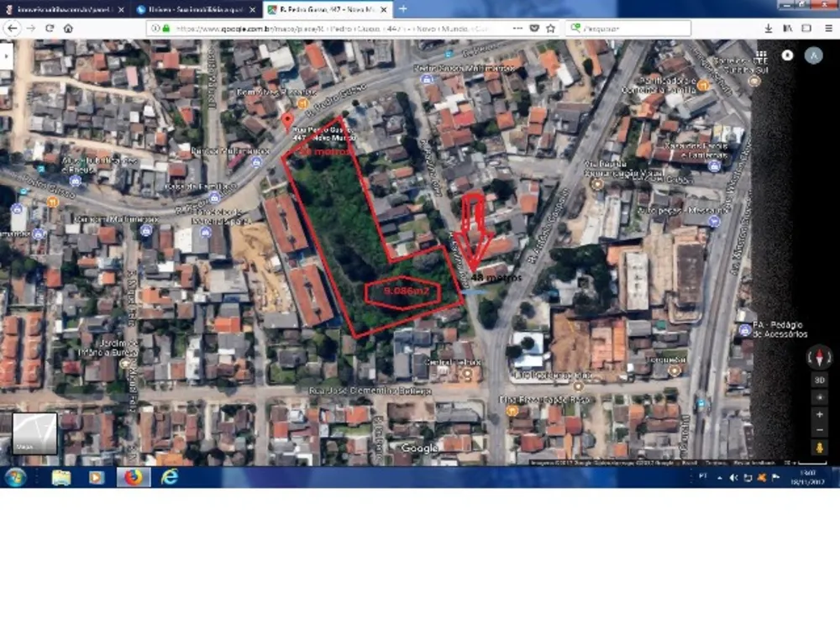Click the green padlock site security icon

(166, 29)
